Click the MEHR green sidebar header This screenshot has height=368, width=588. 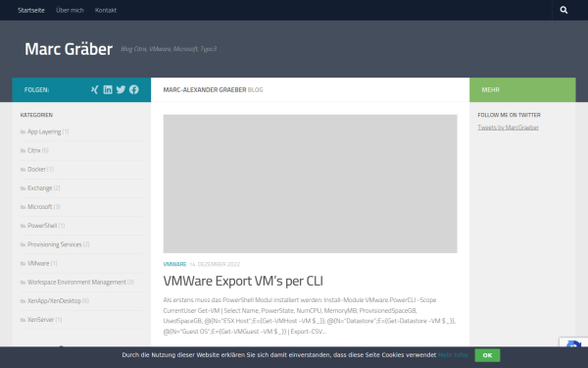click(522, 89)
